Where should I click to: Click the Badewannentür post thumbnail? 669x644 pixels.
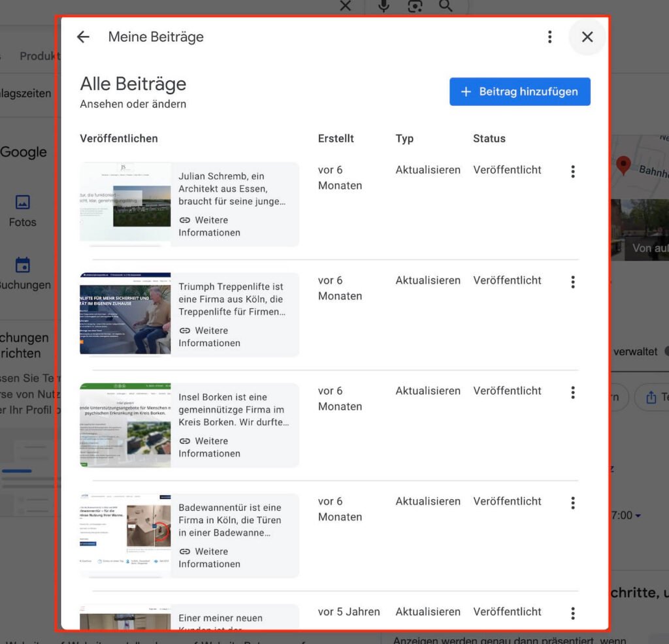tap(125, 535)
